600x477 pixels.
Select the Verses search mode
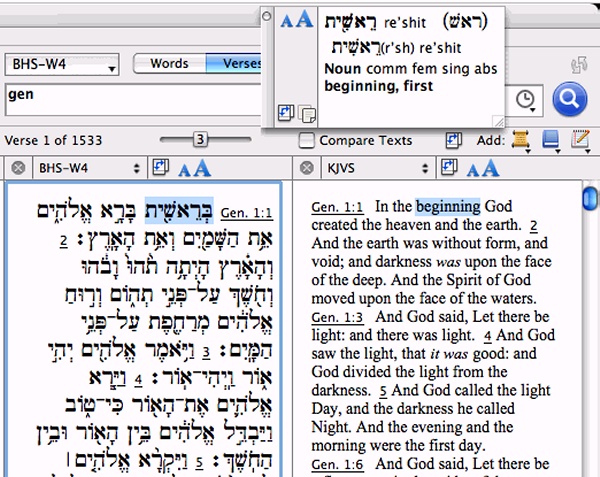tap(235, 63)
